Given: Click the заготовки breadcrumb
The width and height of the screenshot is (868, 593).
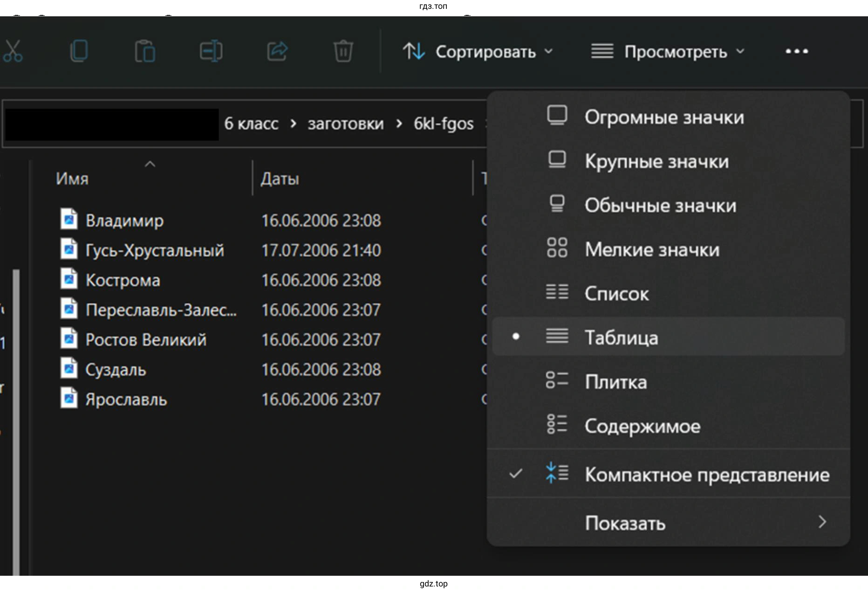Looking at the screenshot, I should tap(346, 124).
